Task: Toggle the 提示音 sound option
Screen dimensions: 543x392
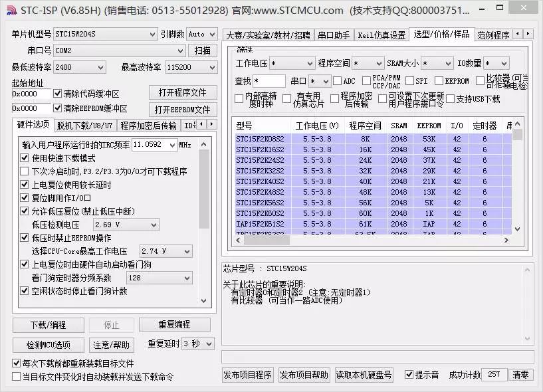Action: (x=409, y=374)
